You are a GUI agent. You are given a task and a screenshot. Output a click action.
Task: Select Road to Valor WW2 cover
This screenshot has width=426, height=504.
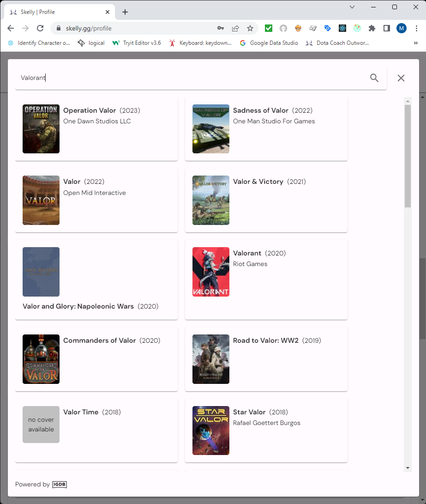pyautogui.click(x=211, y=359)
